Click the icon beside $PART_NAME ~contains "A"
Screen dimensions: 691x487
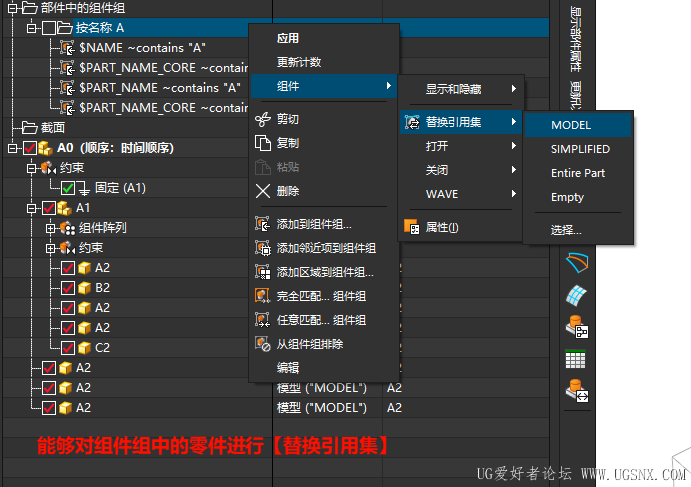pyautogui.click(x=67, y=88)
